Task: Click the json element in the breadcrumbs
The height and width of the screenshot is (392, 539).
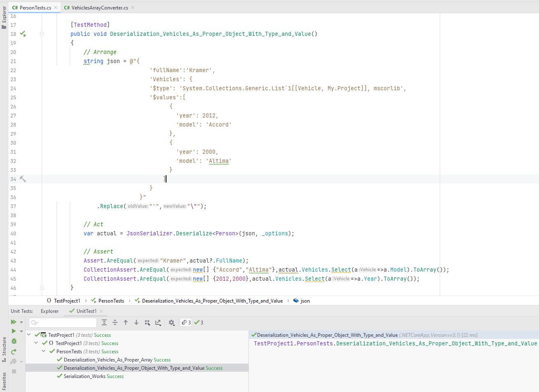Action: [304, 301]
